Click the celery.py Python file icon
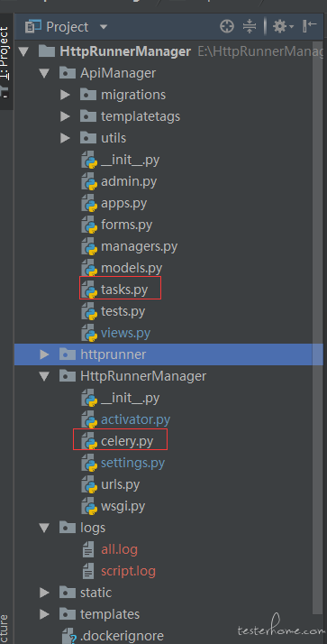This screenshot has width=327, height=644. [89, 442]
